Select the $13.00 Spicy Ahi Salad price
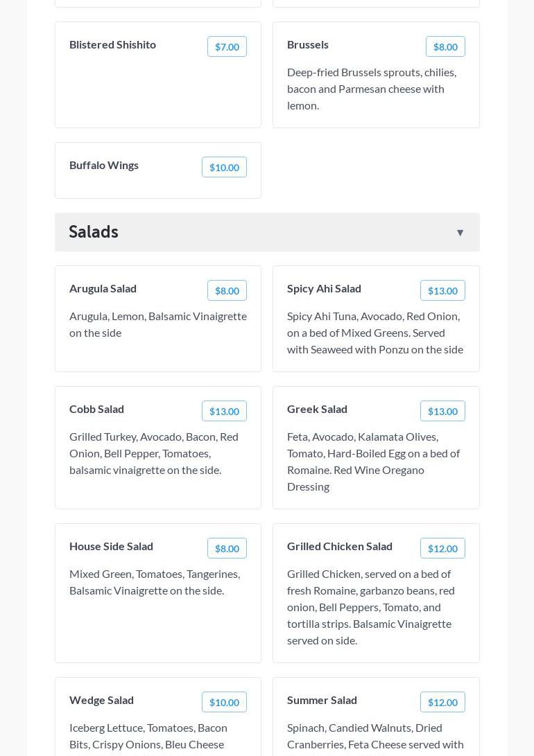 click(442, 290)
